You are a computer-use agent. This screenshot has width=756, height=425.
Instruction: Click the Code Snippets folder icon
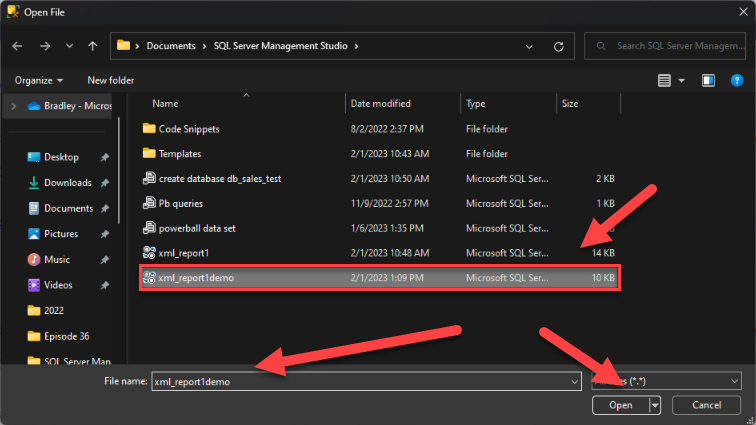coord(149,128)
